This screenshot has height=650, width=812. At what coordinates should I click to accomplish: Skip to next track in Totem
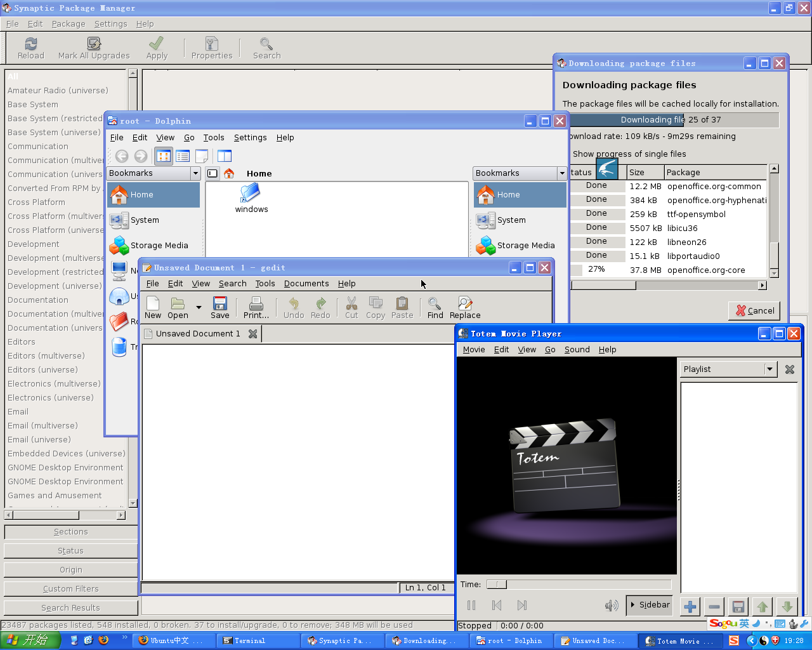[522, 606]
